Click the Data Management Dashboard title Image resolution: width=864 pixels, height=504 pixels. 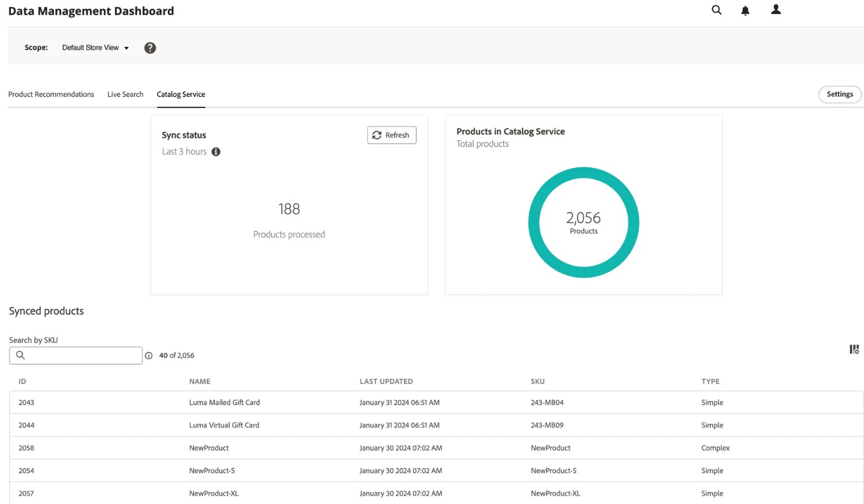tap(91, 11)
